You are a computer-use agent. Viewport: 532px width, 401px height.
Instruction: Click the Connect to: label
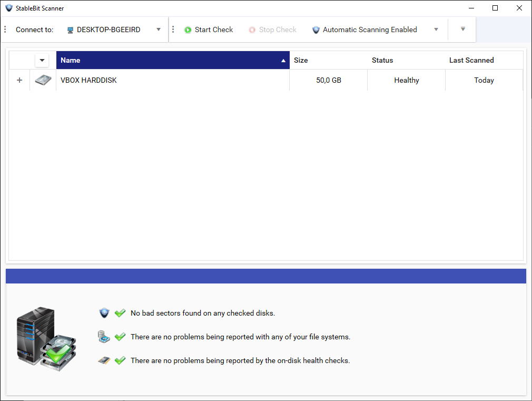(x=34, y=30)
